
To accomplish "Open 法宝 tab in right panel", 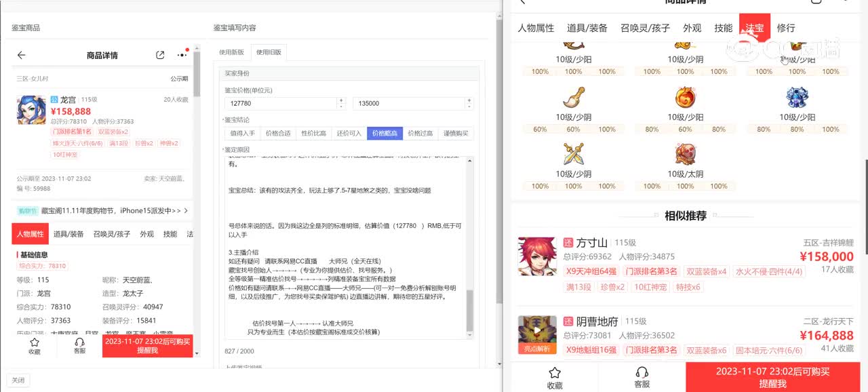I will (755, 28).
